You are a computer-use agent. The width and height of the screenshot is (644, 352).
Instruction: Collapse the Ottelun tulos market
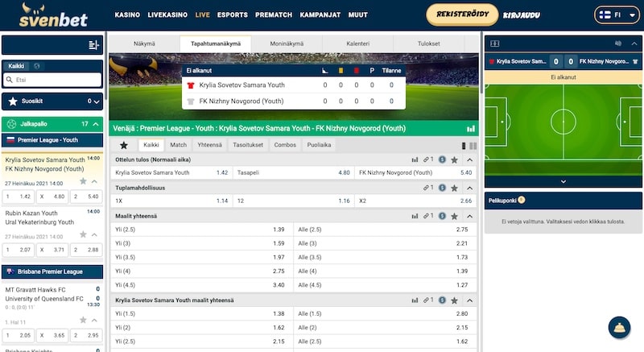469,159
